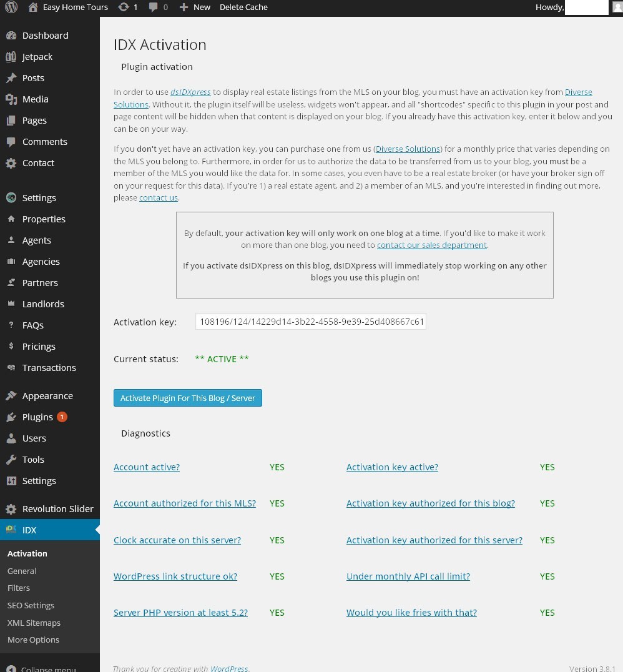
Task: Open Activation key active? link
Action: 392,467
